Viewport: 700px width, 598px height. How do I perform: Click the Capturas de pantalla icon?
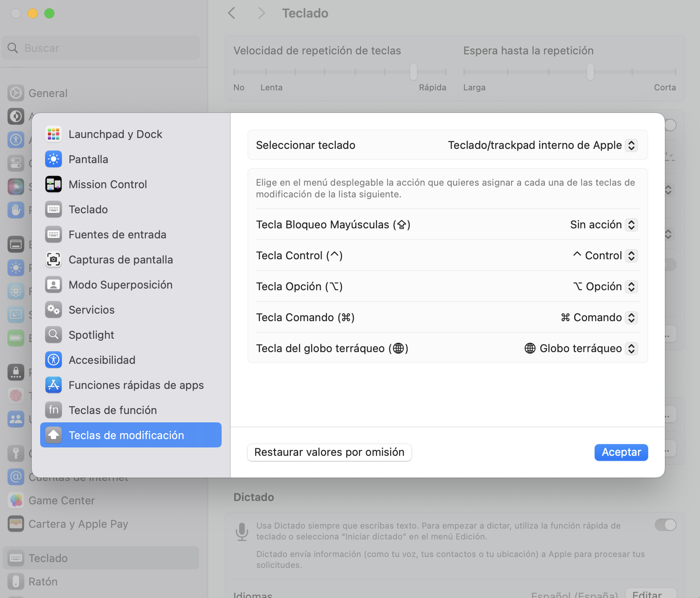click(x=54, y=260)
